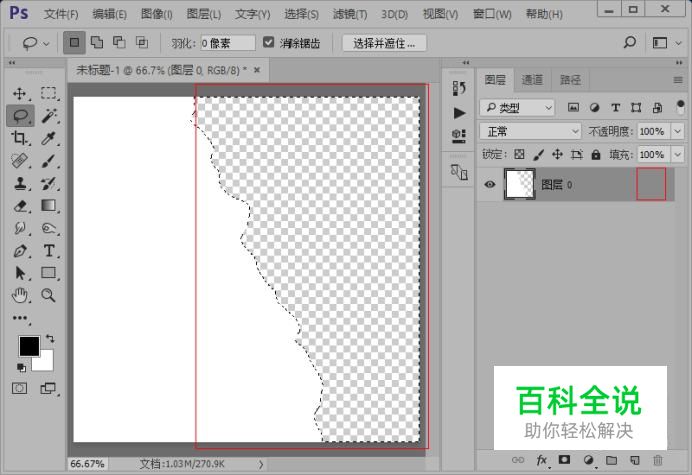Open the 图像(I) menu
Screen dimensions: 692x475
(156, 14)
